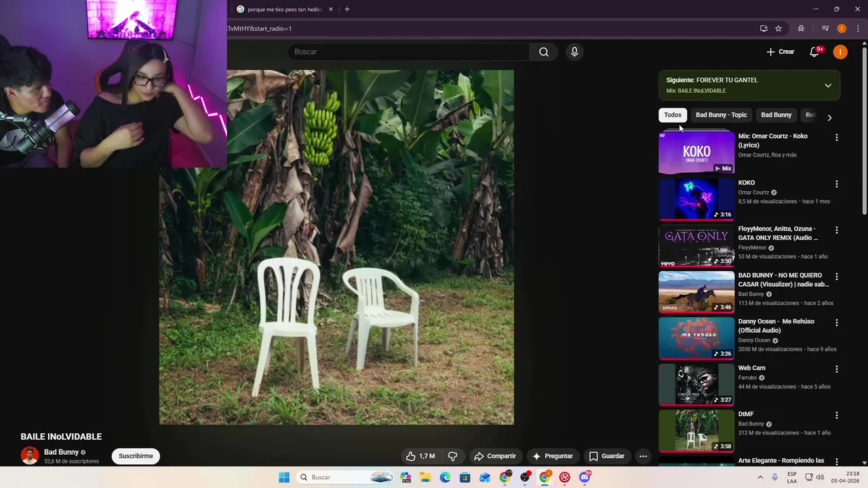Open Chrome three-dot menu
The width and height of the screenshot is (868, 488).
click(x=858, y=28)
